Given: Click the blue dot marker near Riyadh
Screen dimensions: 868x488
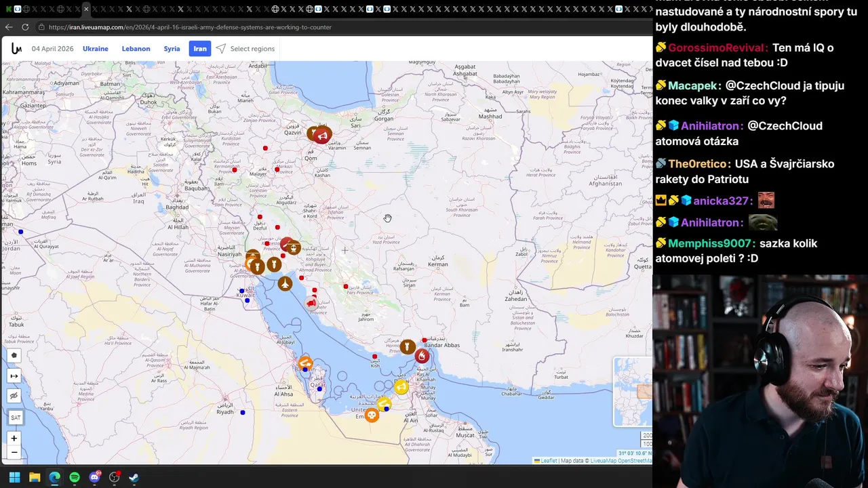Looking at the screenshot, I should [243, 412].
